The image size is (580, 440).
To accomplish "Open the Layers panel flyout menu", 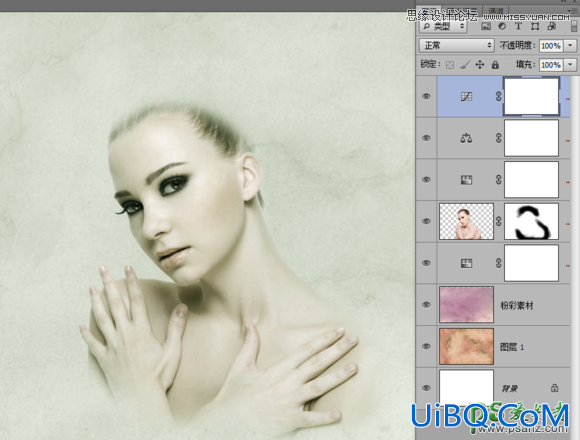I will pyautogui.click(x=571, y=10).
